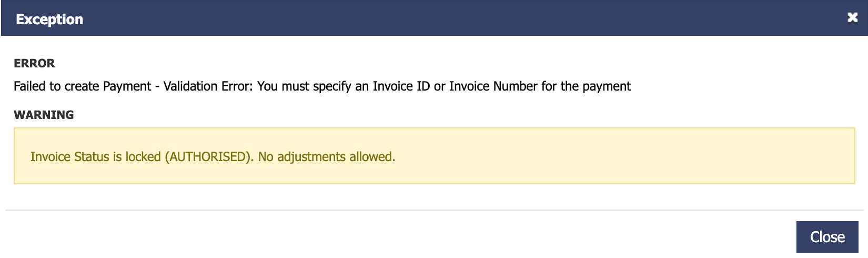
Task: Click 'No adjustments allowed.' warning text
Action: click(327, 157)
